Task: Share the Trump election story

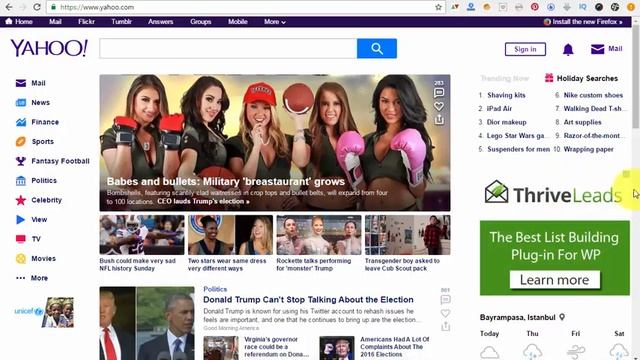Action: pos(445,326)
